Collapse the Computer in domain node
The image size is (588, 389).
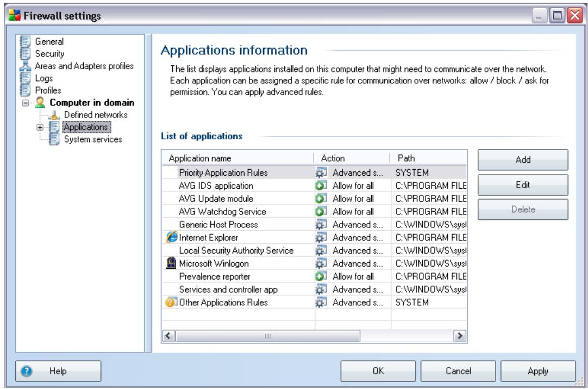pos(25,103)
